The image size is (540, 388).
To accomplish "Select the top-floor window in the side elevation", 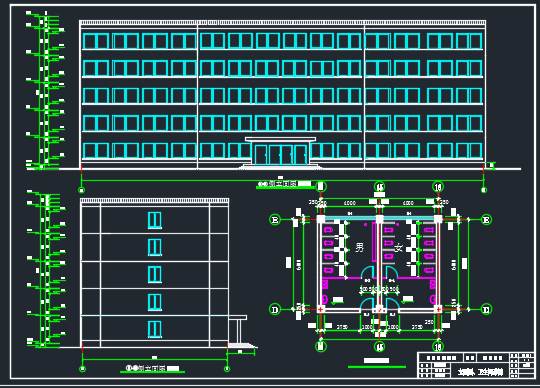I will pyautogui.click(x=155, y=220).
